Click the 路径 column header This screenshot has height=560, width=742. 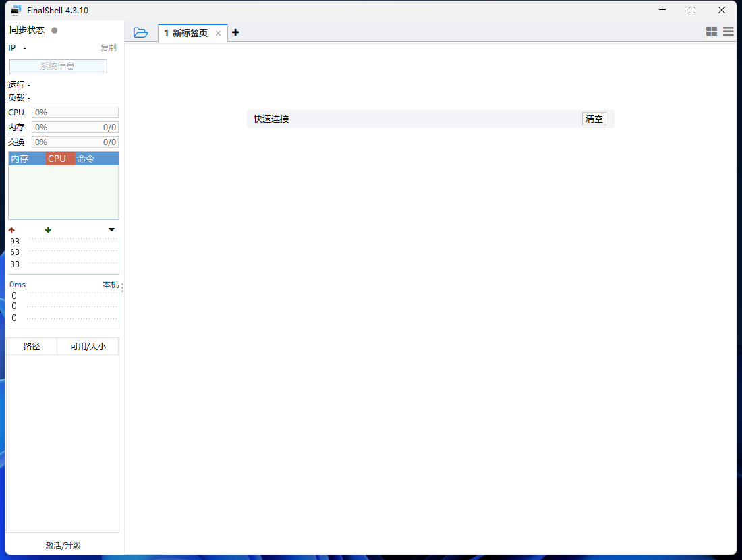coord(32,347)
